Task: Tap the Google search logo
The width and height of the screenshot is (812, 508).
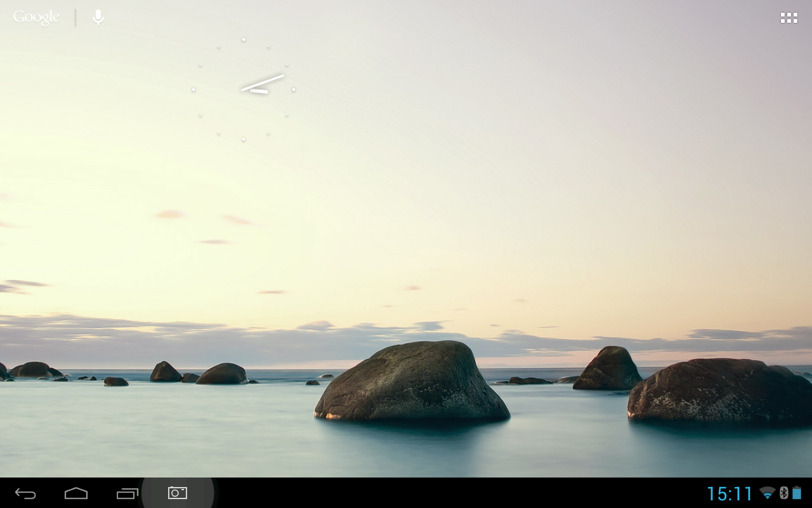Action: [36, 18]
